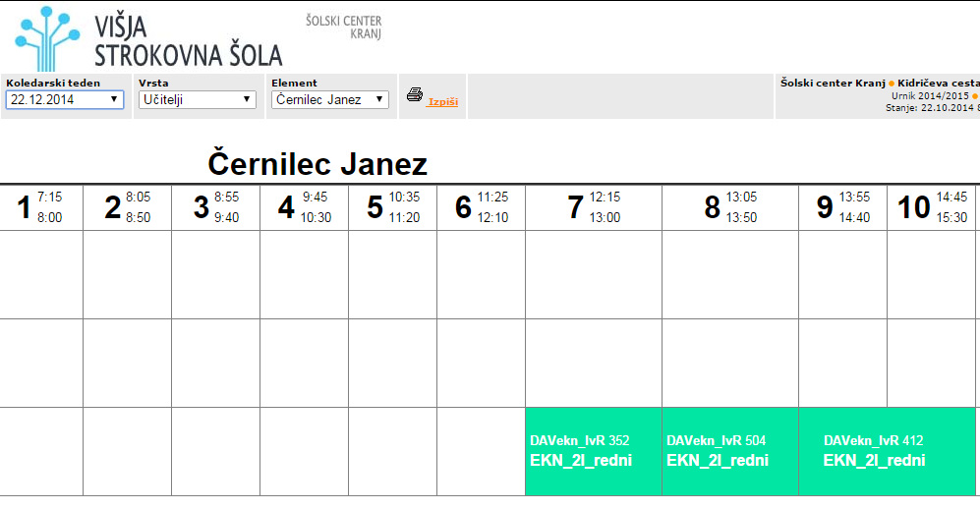
Task: Click the Černilec Janez timetable heading
Action: [x=317, y=164]
